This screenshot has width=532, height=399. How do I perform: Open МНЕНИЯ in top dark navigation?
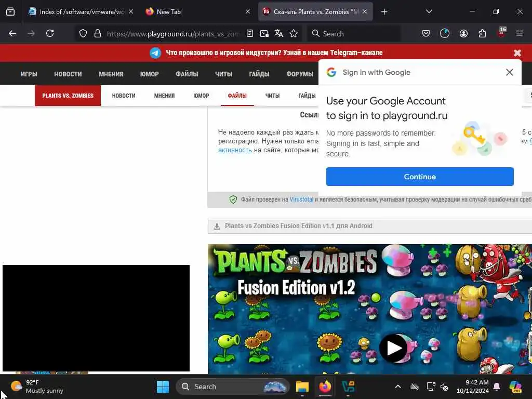click(111, 74)
